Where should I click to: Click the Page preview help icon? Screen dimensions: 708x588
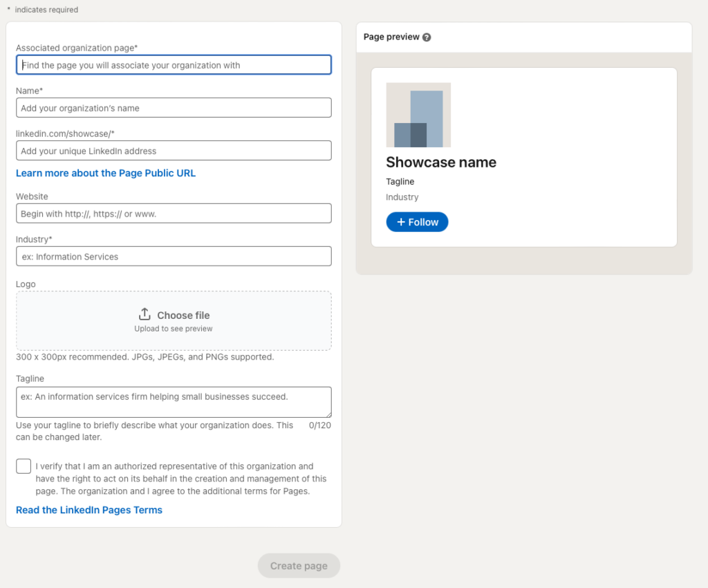427,37
